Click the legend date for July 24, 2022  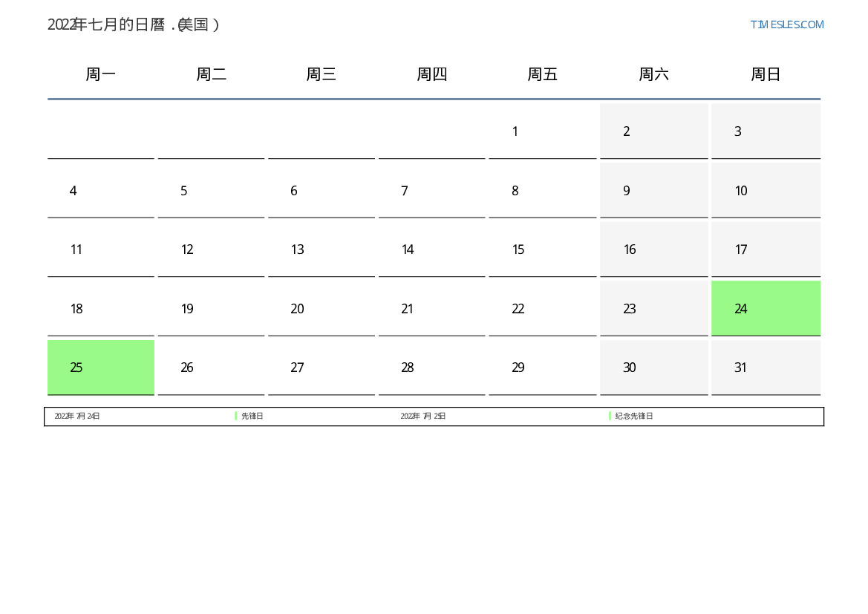click(77, 417)
